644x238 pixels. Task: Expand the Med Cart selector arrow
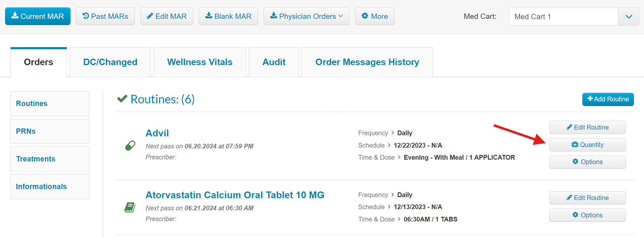click(629, 16)
